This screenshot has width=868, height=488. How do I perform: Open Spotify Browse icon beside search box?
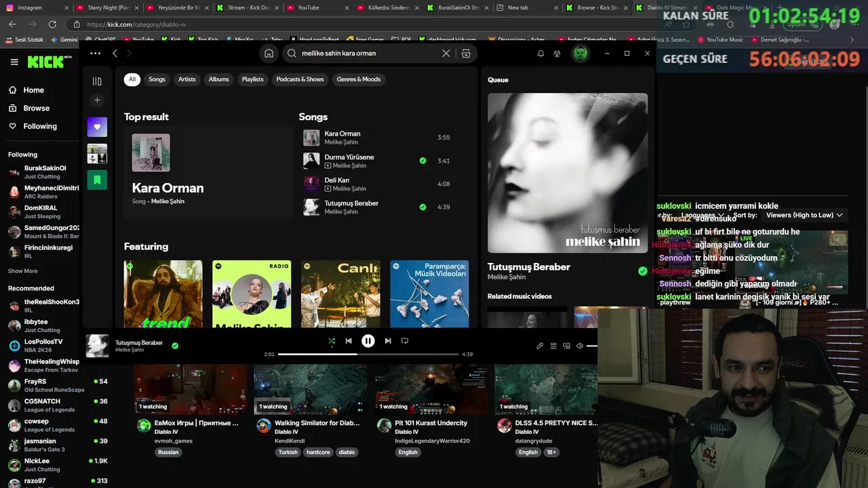click(466, 54)
